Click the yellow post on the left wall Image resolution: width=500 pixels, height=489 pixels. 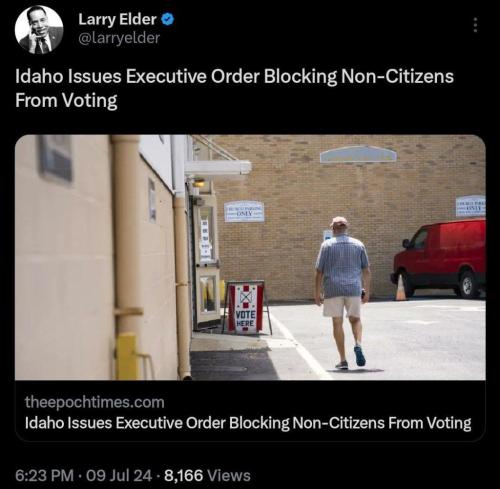[x=126, y=356]
